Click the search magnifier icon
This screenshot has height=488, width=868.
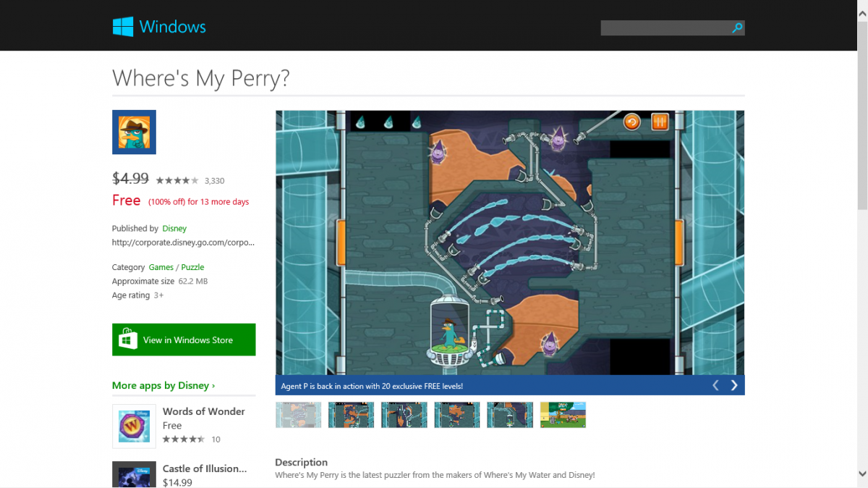737,28
